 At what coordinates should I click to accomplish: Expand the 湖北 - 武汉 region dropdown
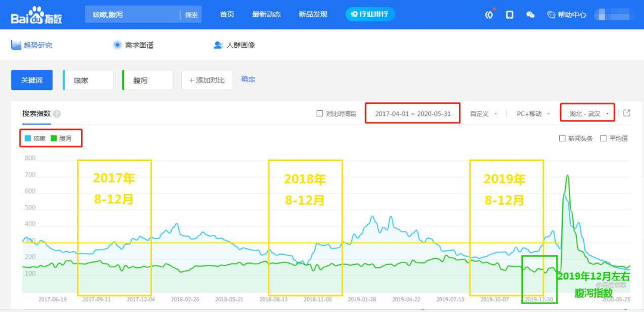pos(588,114)
